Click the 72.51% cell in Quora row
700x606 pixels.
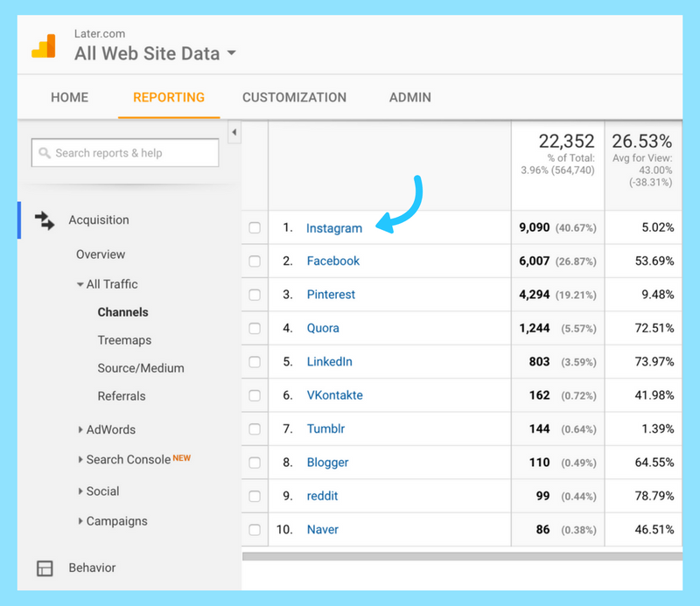click(654, 329)
